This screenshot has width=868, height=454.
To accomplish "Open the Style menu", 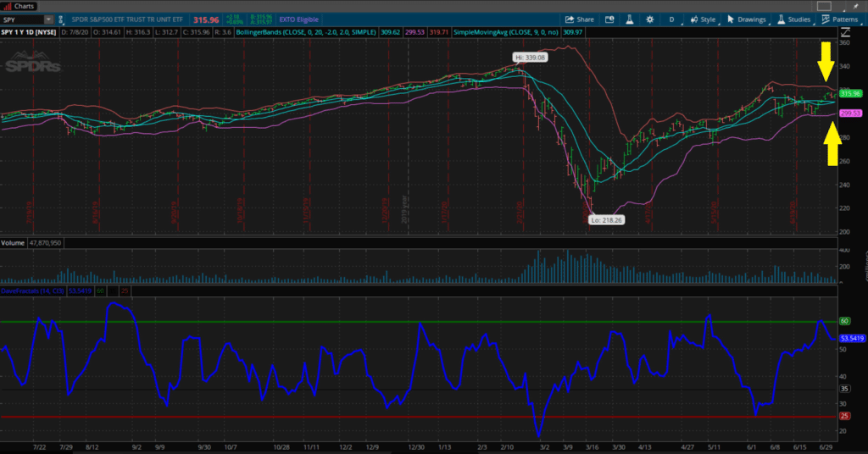I will (x=703, y=19).
